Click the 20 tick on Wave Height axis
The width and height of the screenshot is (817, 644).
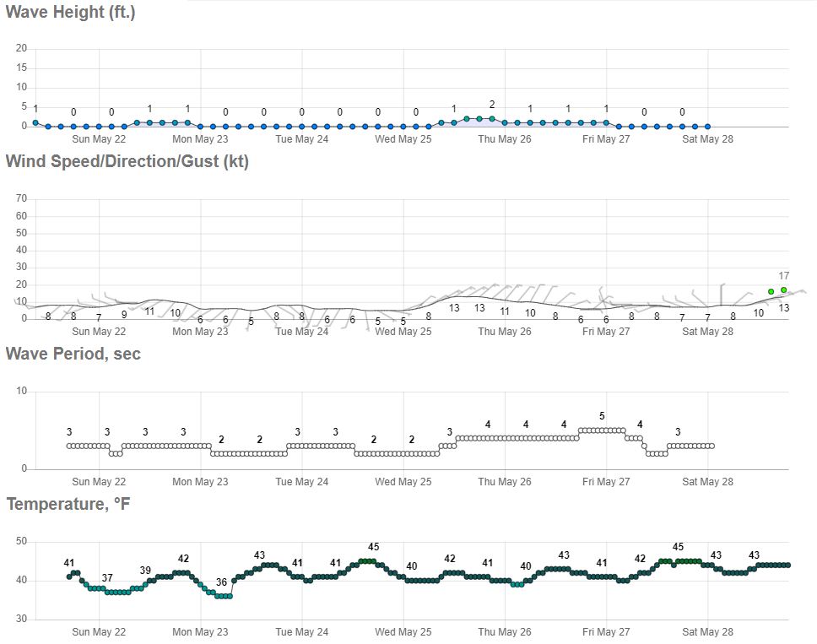(21, 48)
